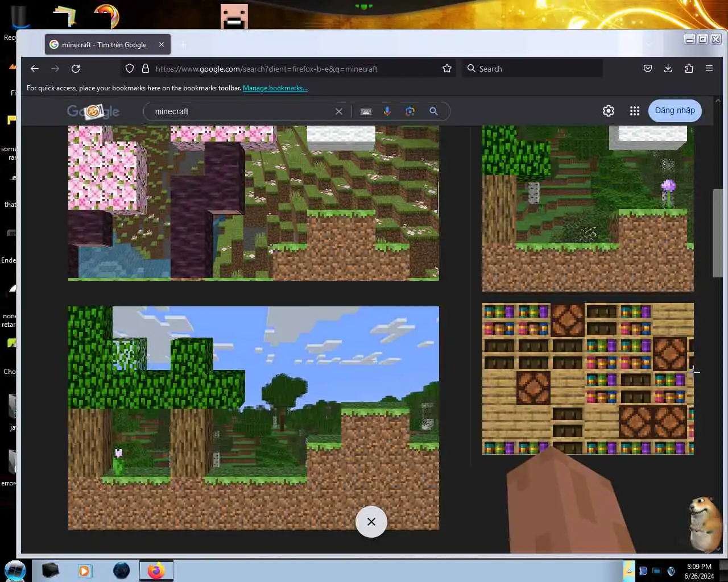Open the Firefox downloads arrow icon
Screen dimensions: 728x582
pyautogui.click(x=668, y=69)
